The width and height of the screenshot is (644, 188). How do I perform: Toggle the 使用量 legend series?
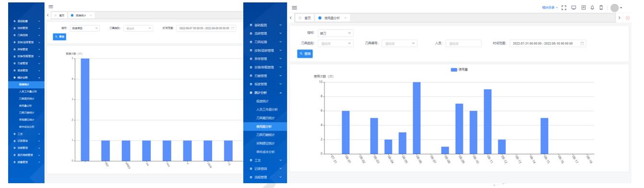pos(459,70)
